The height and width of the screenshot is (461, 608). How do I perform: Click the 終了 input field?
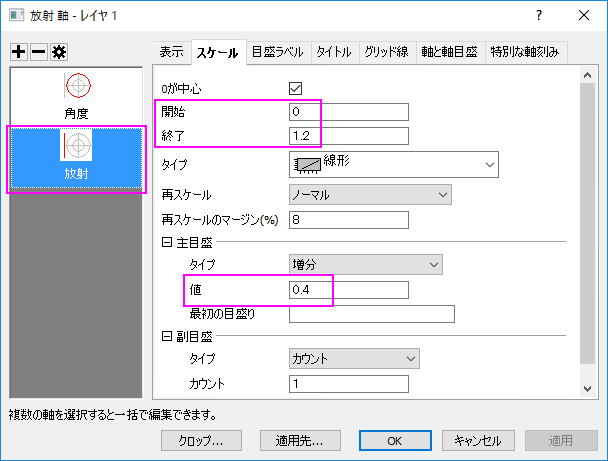349,136
